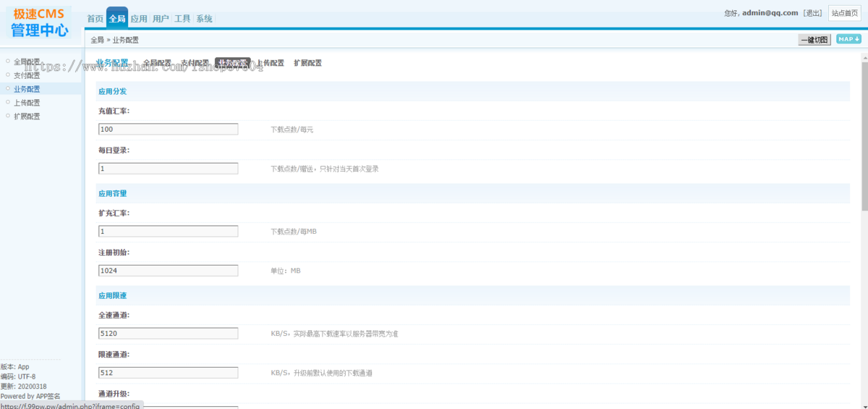Click the 极速CMS 管理中心 logo
Image resolution: width=868 pixels, height=409 pixels.
pyautogui.click(x=39, y=22)
